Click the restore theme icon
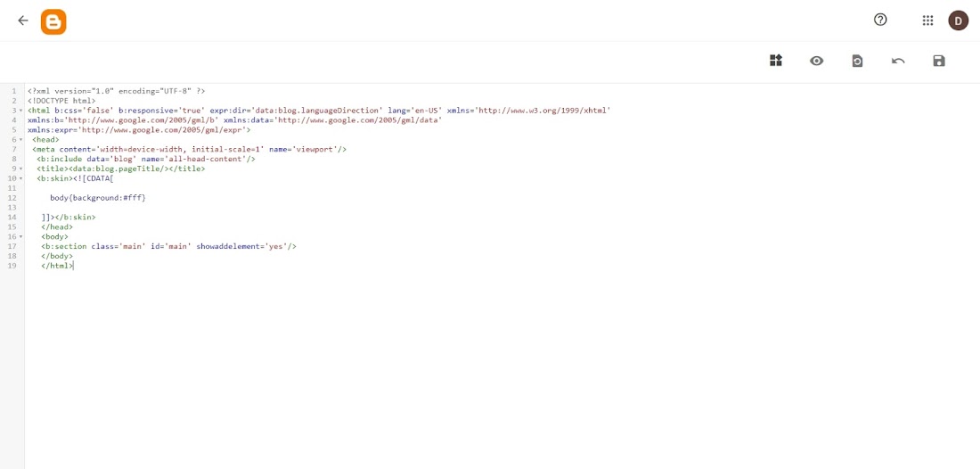 click(857, 61)
